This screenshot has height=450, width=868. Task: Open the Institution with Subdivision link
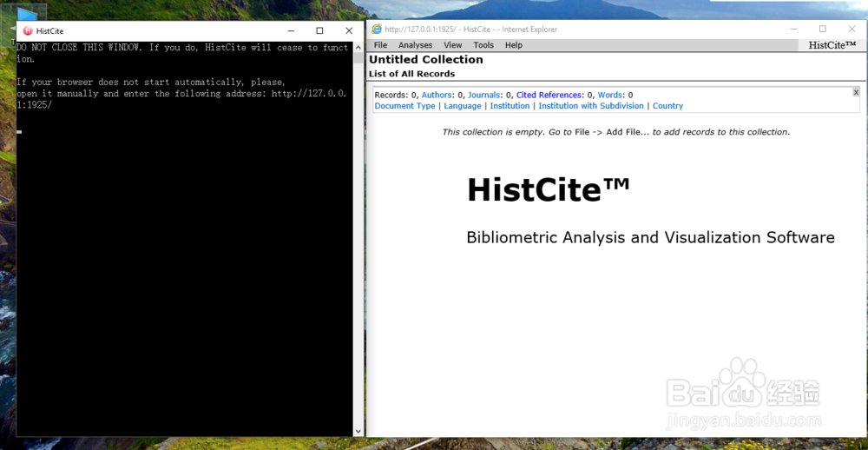tap(590, 106)
